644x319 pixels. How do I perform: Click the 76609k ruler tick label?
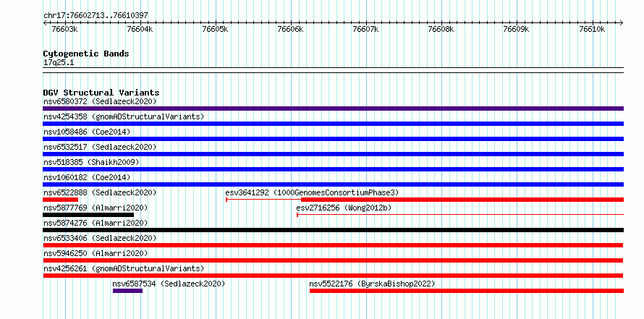516,29
